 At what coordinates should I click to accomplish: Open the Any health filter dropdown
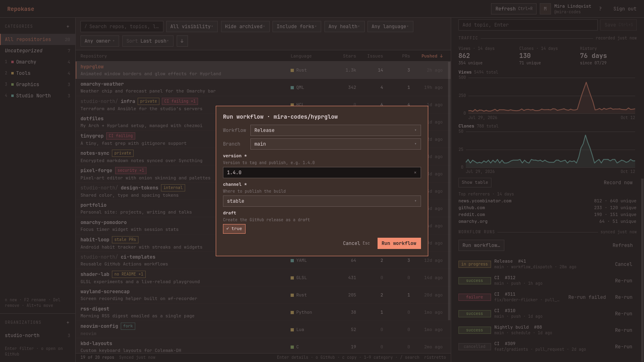click(x=345, y=27)
